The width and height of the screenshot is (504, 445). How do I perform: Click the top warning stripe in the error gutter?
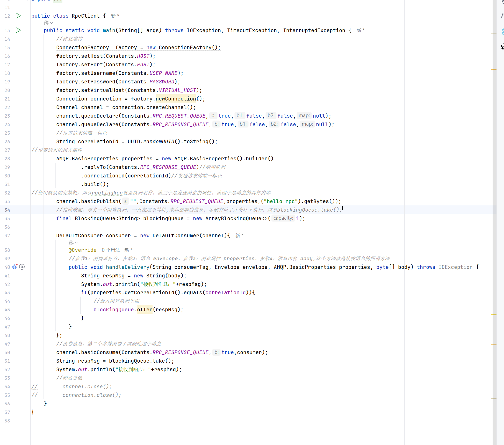(494, 33)
